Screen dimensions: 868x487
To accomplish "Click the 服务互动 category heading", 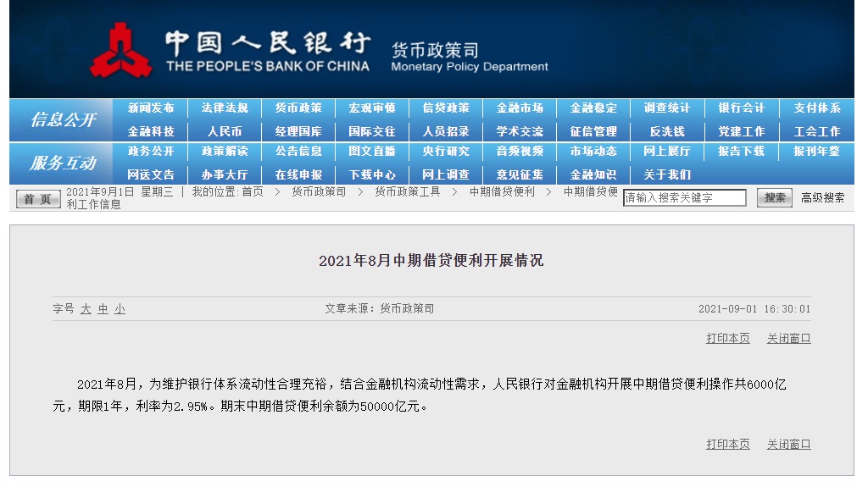I will click(x=63, y=163).
